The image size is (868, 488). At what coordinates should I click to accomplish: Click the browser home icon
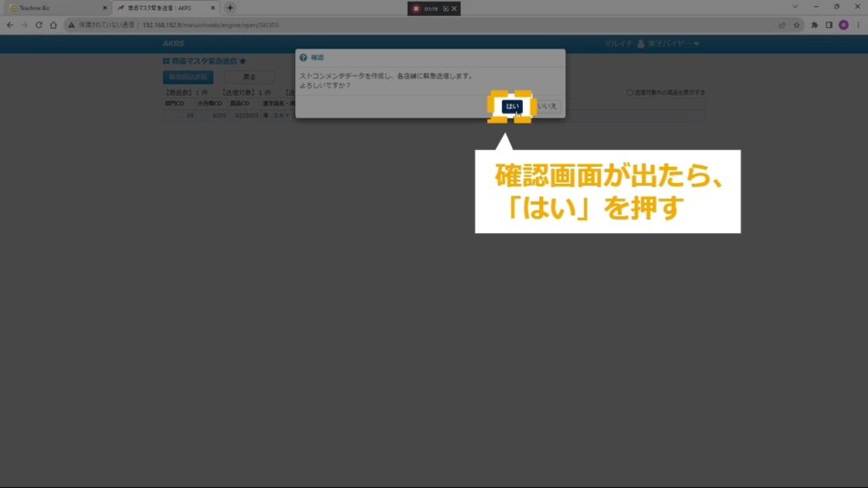click(53, 25)
